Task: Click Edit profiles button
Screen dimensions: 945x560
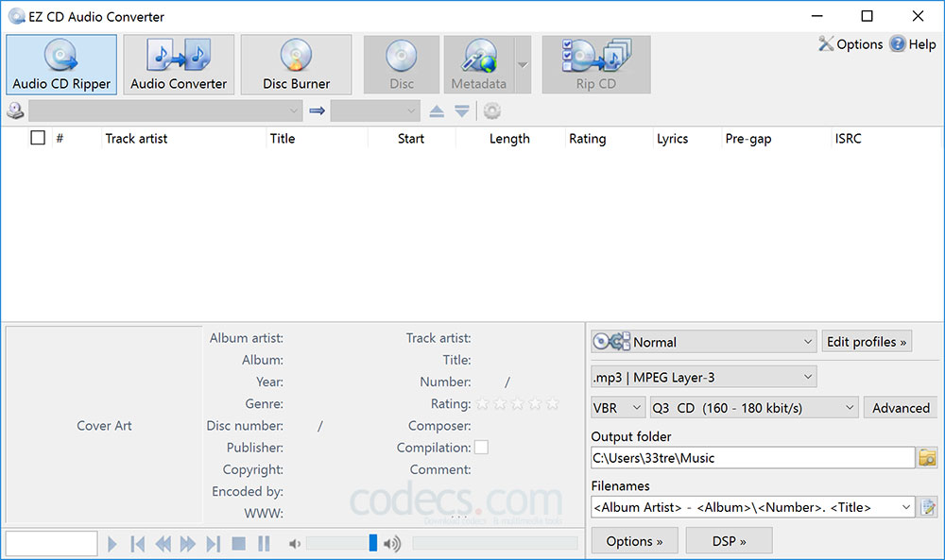Action: pyautogui.click(x=867, y=342)
